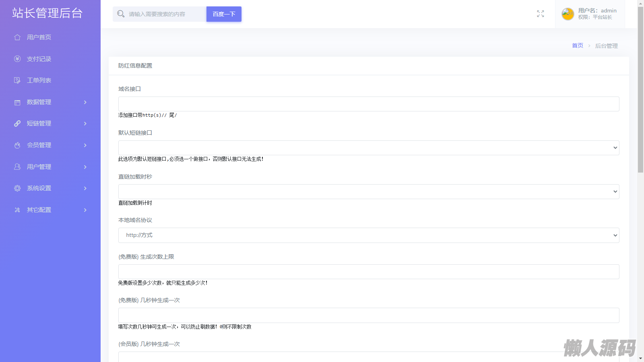Focus the (免费版) 生成次数上限 input

tap(369, 271)
